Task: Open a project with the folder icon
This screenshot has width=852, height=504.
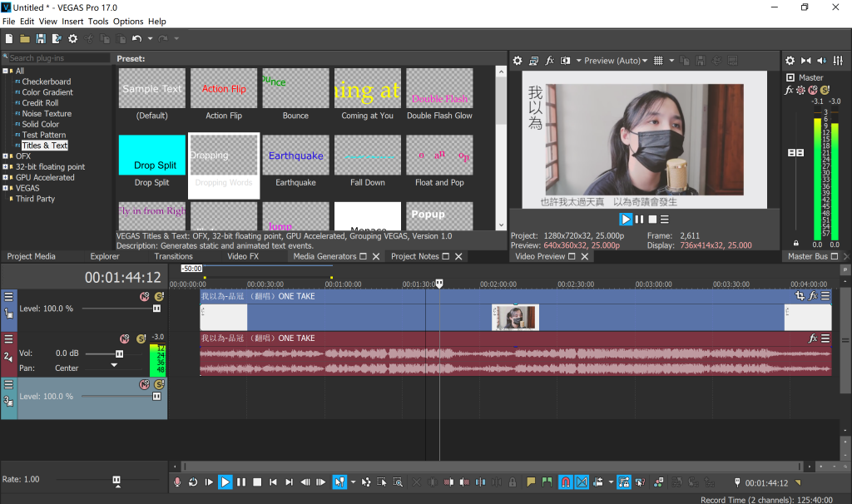Action: tap(24, 38)
